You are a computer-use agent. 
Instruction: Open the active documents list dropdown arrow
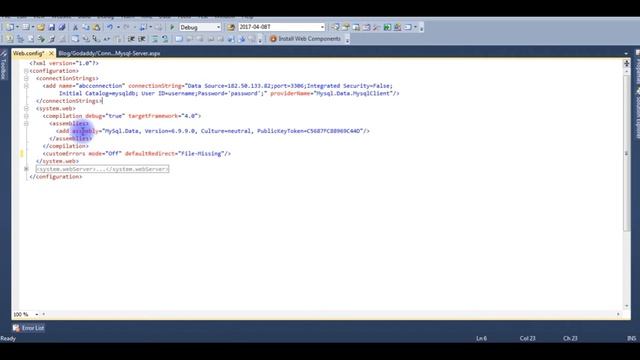tap(626, 53)
